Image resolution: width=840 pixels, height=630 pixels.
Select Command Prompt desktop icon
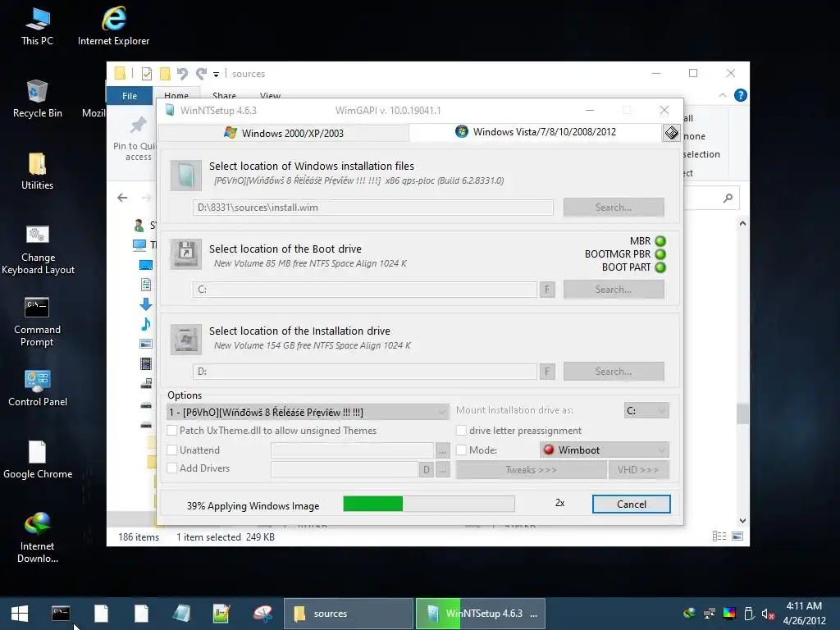pyautogui.click(x=37, y=322)
